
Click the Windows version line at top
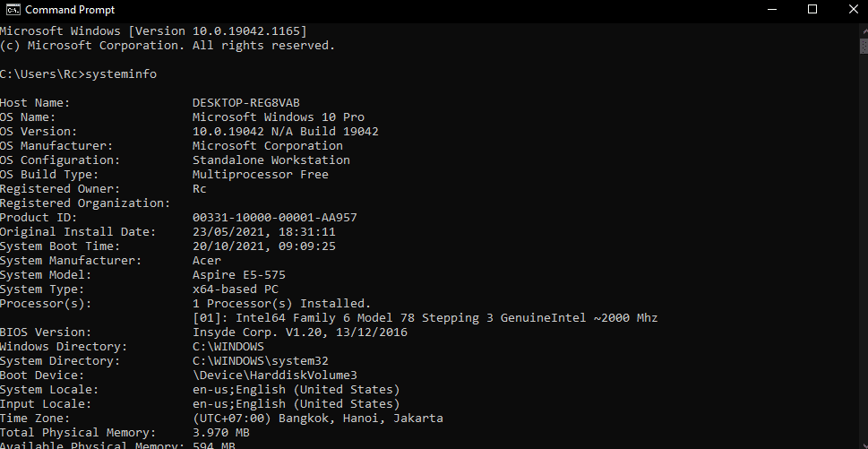click(x=153, y=31)
